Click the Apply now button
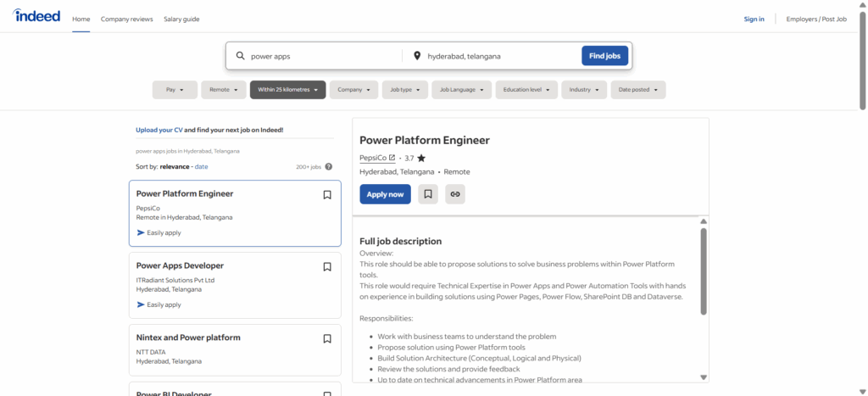The height and width of the screenshot is (396, 868). (x=386, y=194)
